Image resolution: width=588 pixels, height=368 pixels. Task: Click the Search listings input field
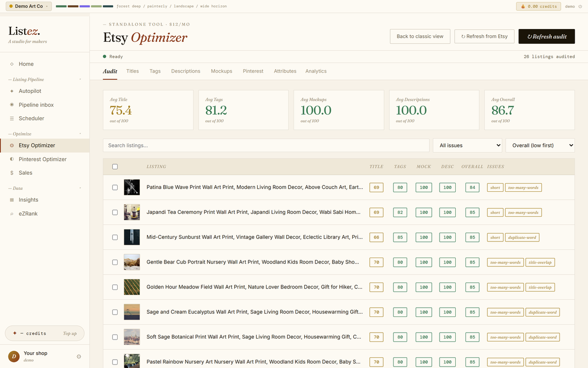click(266, 145)
